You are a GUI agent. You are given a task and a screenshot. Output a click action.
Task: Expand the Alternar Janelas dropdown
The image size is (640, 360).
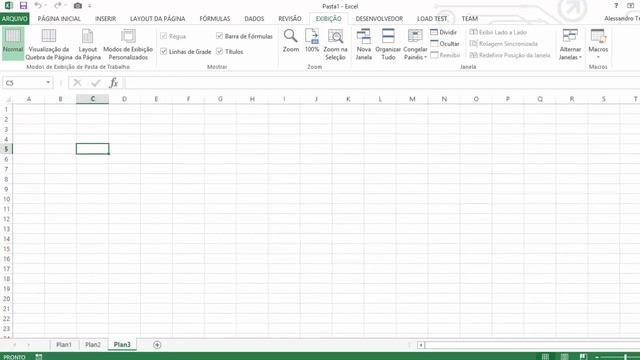coord(570,53)
